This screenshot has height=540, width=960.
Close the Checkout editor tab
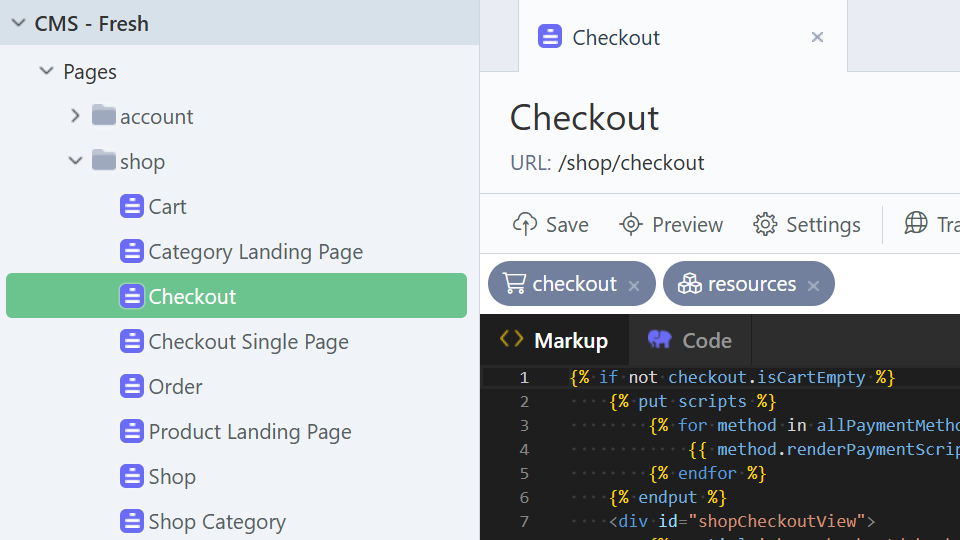coord(817,37)
